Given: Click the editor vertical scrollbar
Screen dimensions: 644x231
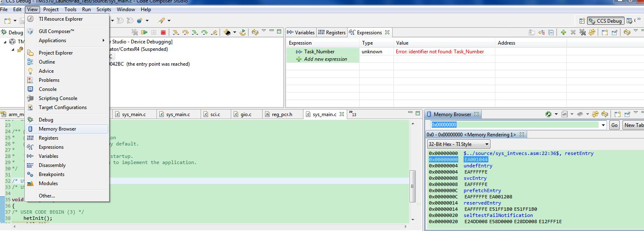Looking at the screenshot, I should [412, 186].
